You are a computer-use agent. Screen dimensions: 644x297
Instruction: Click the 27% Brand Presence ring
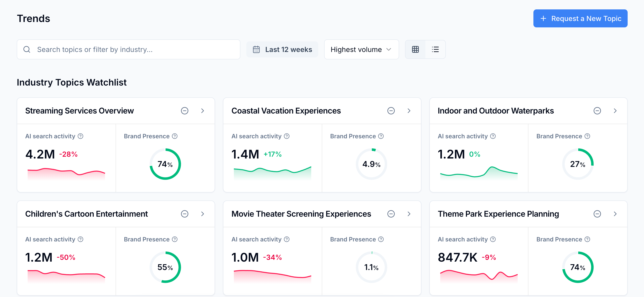[x=578, y=164]
